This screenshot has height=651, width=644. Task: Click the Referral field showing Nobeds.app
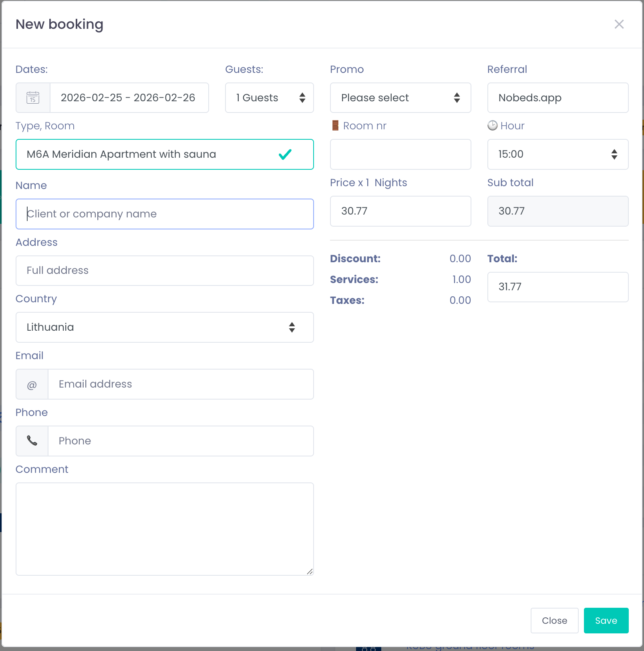tap(557, 98)
